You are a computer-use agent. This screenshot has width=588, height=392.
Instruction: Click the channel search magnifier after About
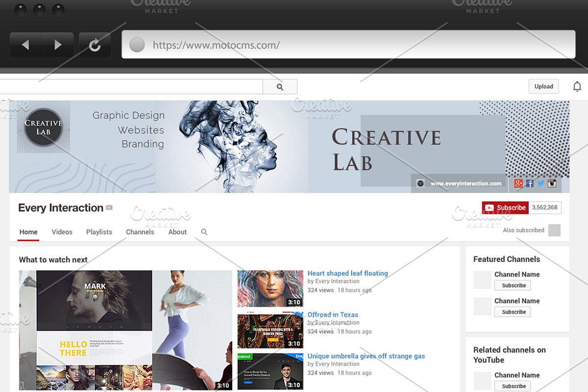[204, 232]
